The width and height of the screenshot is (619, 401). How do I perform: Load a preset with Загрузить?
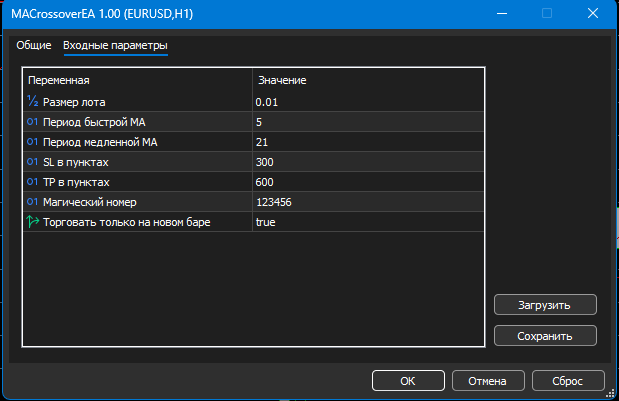click(x=545, y=305)
